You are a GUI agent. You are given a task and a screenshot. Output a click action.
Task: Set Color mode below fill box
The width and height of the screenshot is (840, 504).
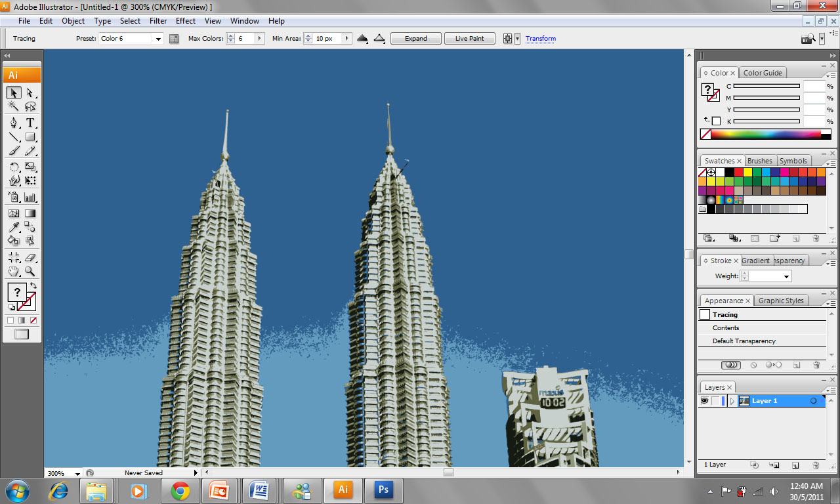pyautogui.click(x=10, y=320)
